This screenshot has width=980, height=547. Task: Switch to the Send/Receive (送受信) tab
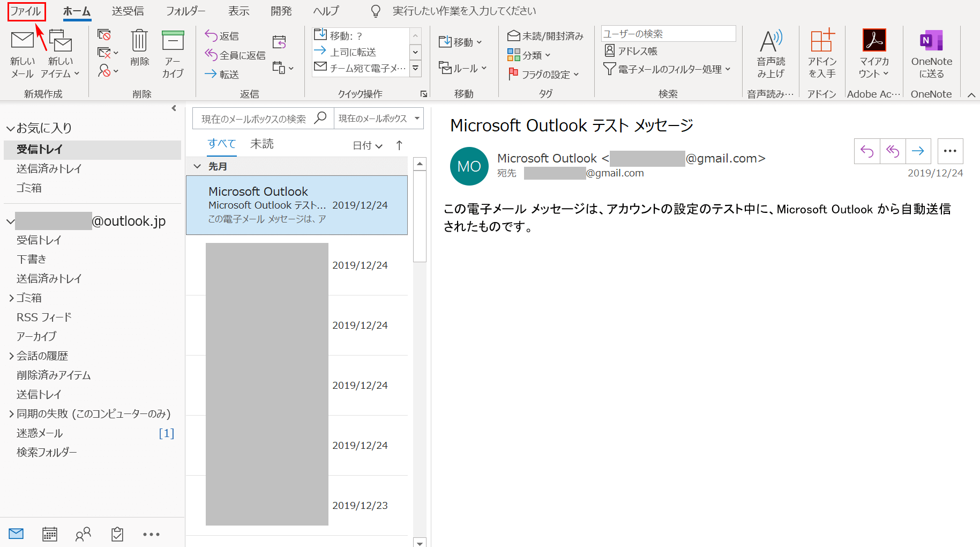[128, 11]
